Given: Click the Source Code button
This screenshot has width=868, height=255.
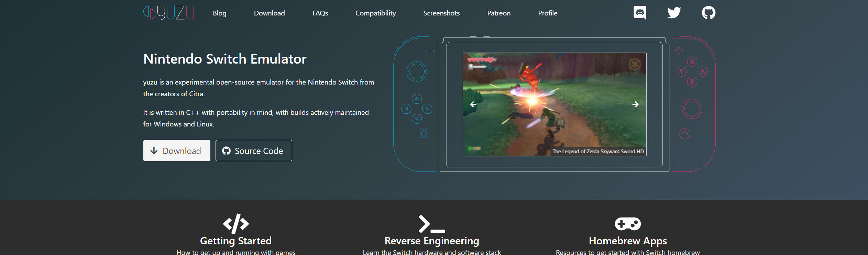Looking at the screenshot, I should coord(254,151).
